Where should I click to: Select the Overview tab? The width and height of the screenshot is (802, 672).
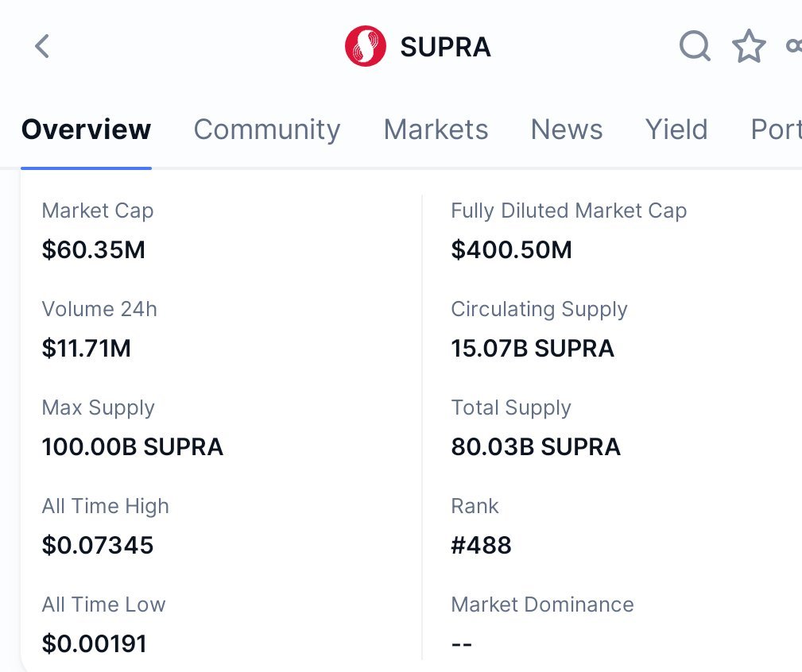tap(86, 129)
